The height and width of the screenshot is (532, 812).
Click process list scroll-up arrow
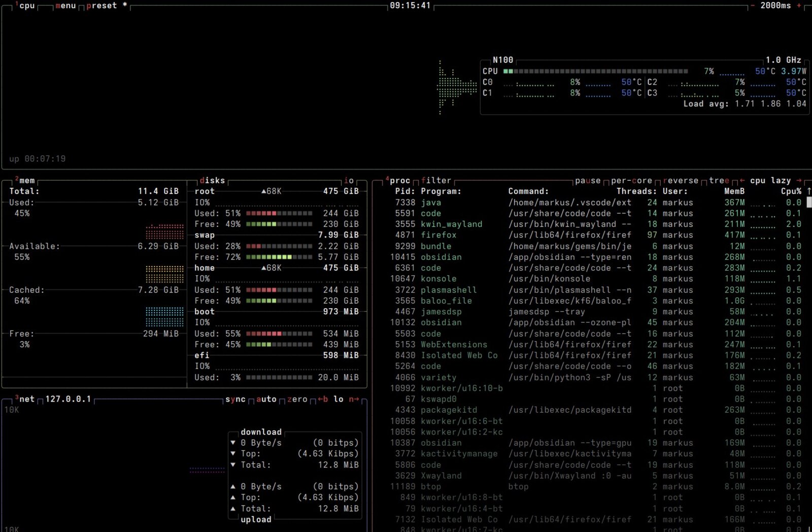[x=809, y=191]
